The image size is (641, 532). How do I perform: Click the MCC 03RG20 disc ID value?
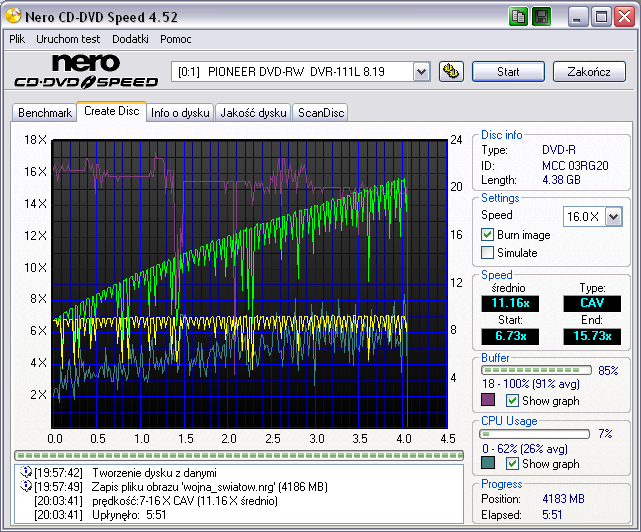tap(575, 166)
